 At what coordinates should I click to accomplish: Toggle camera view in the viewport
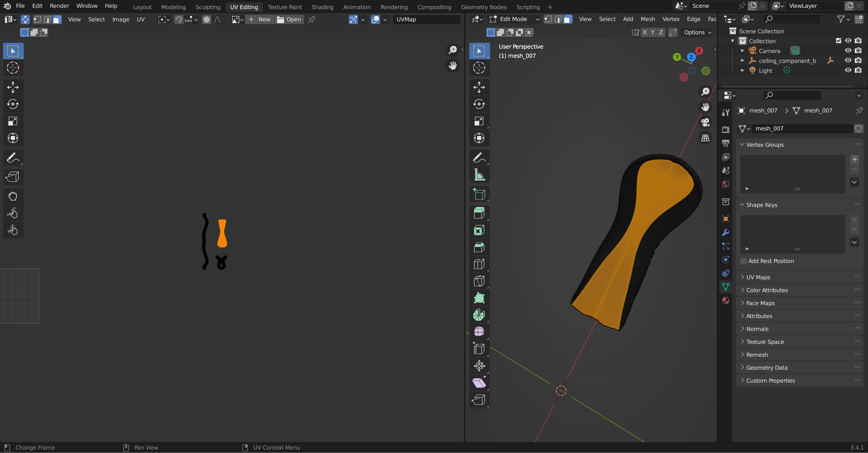pos(705,122)
